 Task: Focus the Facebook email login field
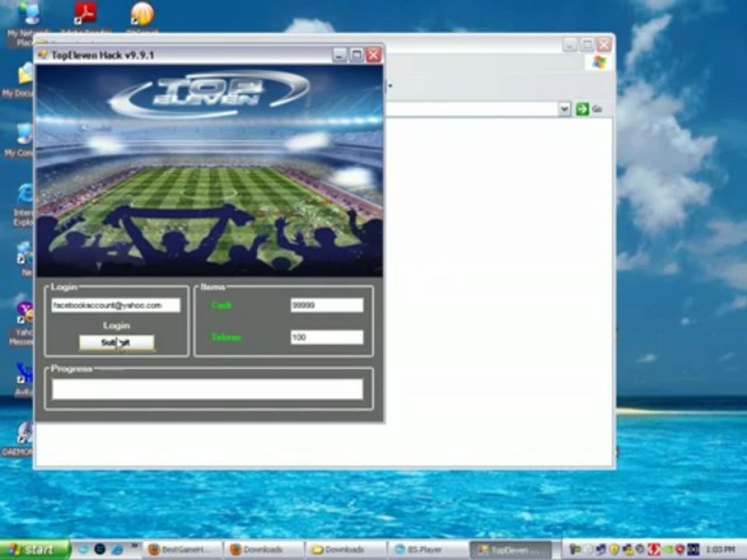116,305
